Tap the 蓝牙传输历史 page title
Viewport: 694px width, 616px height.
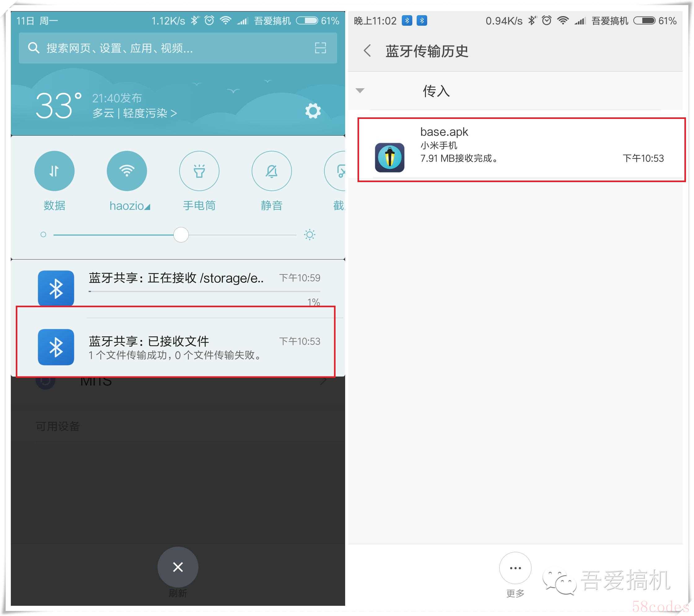[x=427, y=51]
